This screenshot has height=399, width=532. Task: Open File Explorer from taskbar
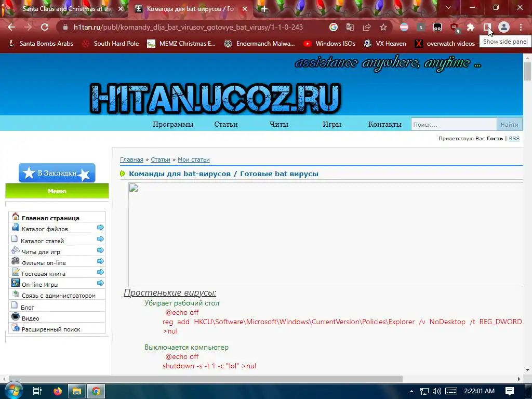[77, 391]
